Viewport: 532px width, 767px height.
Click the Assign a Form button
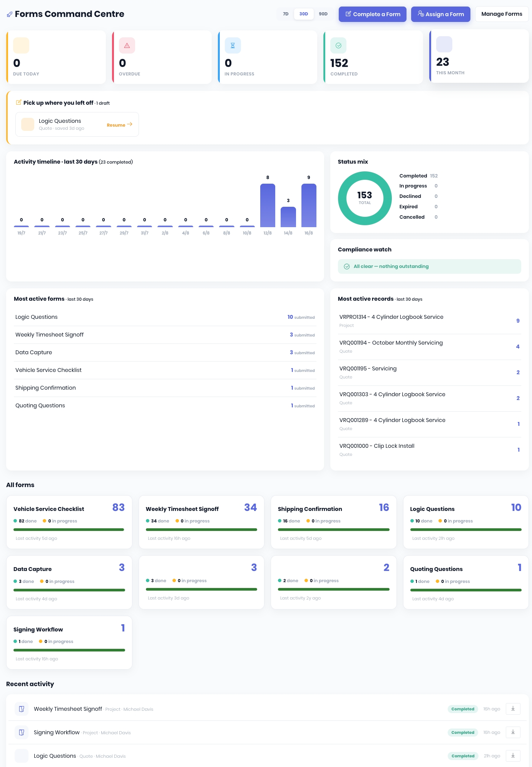[441, 14]
